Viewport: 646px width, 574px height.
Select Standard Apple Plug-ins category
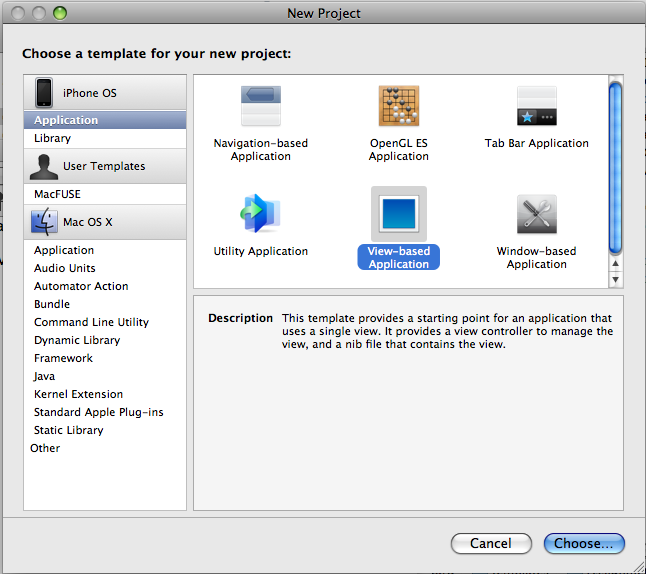105,412
